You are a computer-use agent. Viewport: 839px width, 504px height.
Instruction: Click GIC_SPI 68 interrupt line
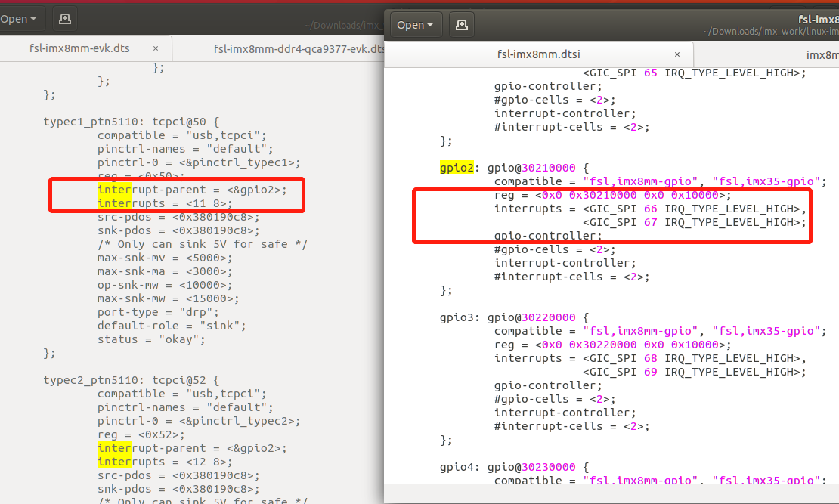650,358
